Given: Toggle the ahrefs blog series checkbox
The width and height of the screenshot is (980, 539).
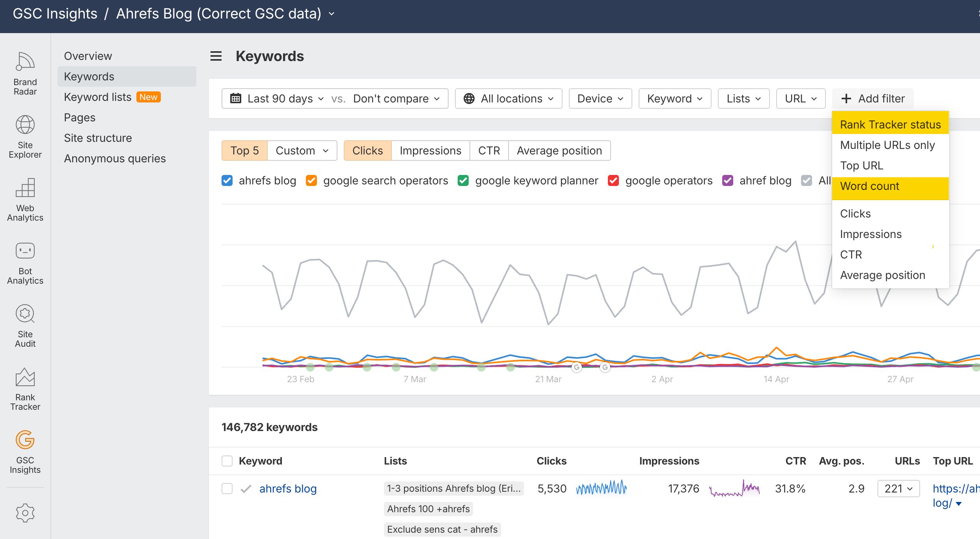Looking at the screenshot, I should 227,180.
